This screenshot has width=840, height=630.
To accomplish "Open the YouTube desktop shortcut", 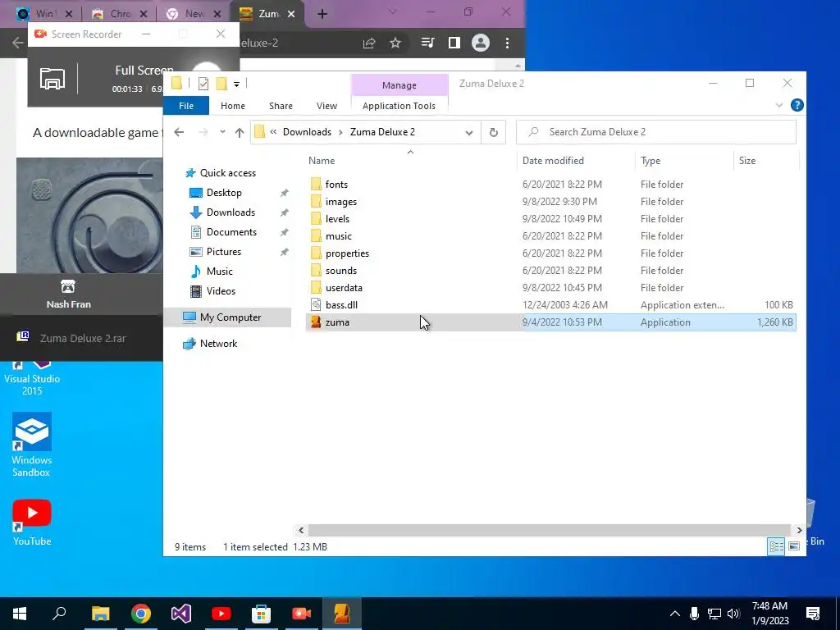I will click(x=32, y=523).
